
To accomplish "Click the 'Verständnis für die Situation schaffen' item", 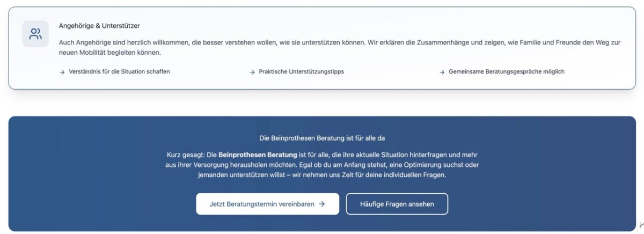I will tap(119, 72).
